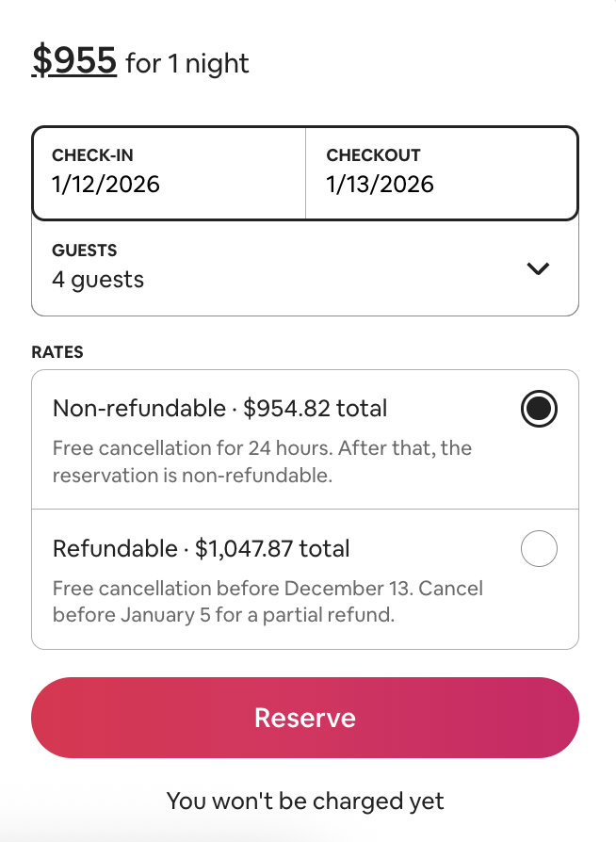The height and width of the screenshot is (842, 616).
Task: Click the dates box containing check-in and checkout
Action: 305,172
